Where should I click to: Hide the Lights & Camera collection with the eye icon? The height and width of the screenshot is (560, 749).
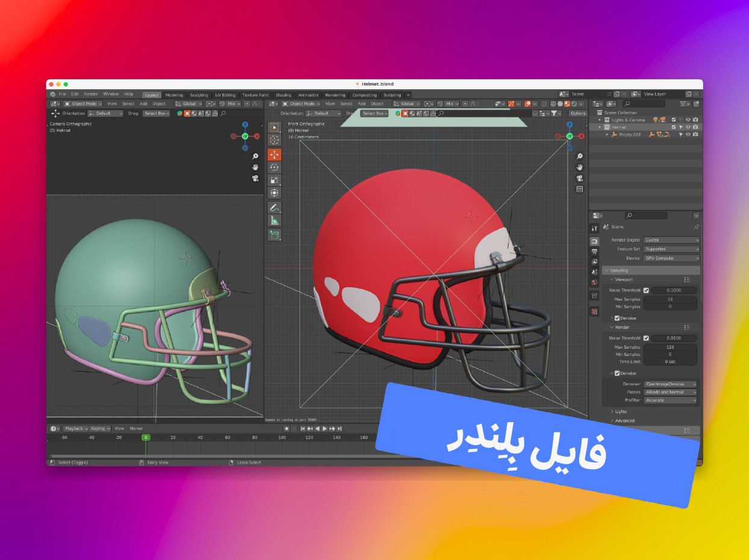click(x=688, y=120)
